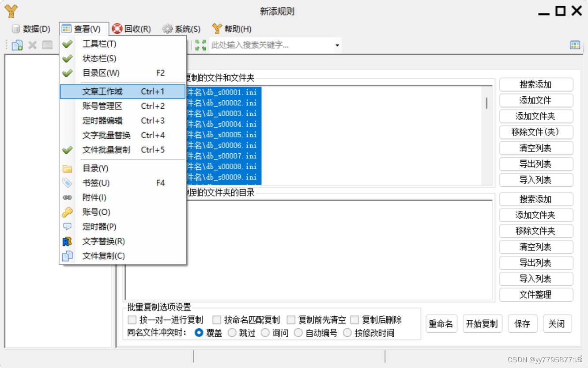Click the tag icon beside 书签(U)
Image resolution: width=588 pixels, height=368 pixels.
(67, 183)
